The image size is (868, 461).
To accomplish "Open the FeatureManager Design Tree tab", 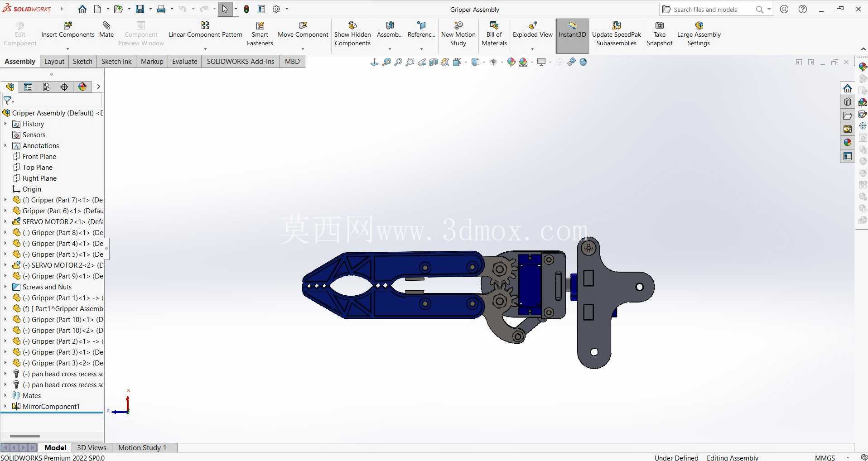I will point(10,87).
